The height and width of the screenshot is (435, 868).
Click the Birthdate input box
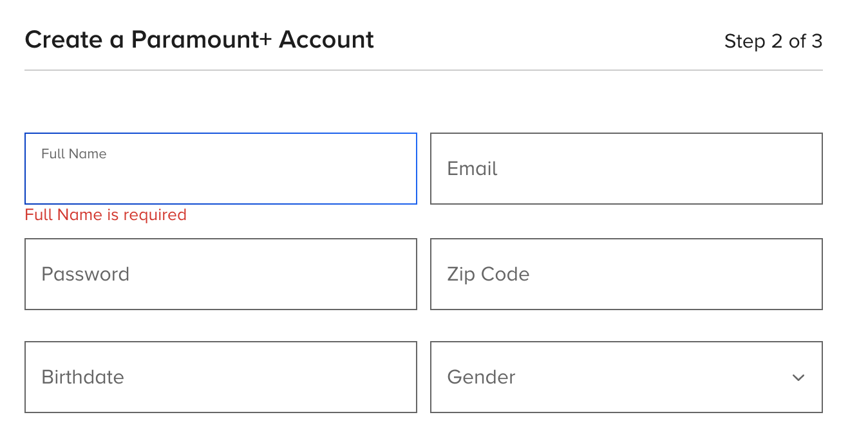[x=220, y=377]
